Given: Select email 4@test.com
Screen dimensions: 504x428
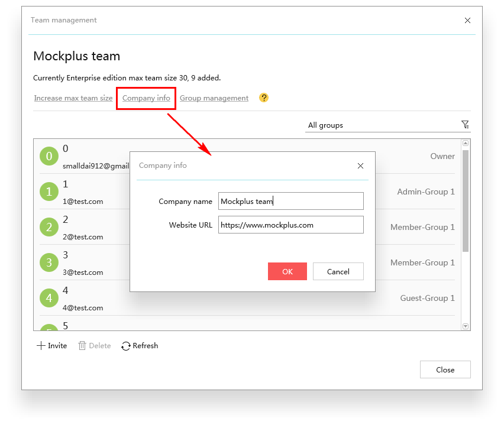Looking at the screenshot, I should click(83, 308).
